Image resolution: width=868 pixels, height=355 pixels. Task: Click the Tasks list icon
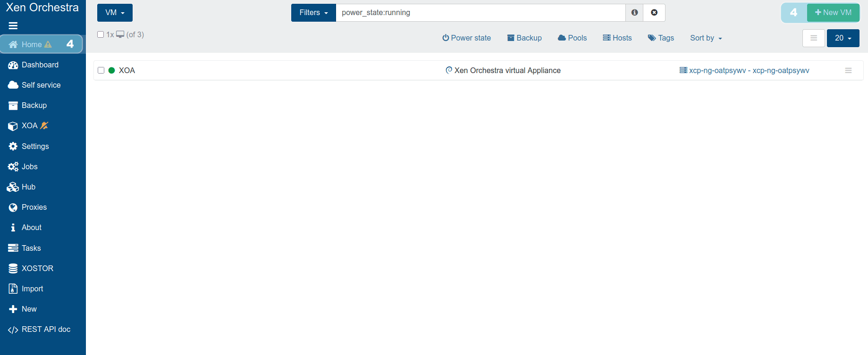13,248
